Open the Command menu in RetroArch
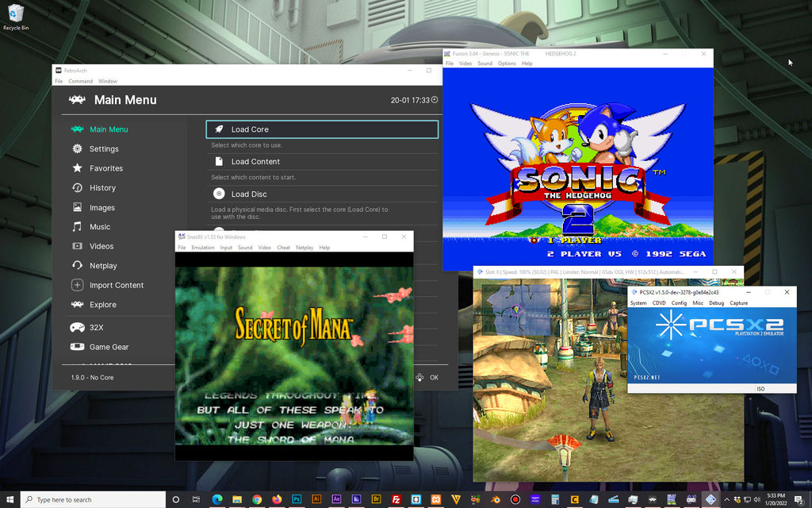The height and width of the screenshot is (508, 812). pyautogui.click(x=80, y=81)
